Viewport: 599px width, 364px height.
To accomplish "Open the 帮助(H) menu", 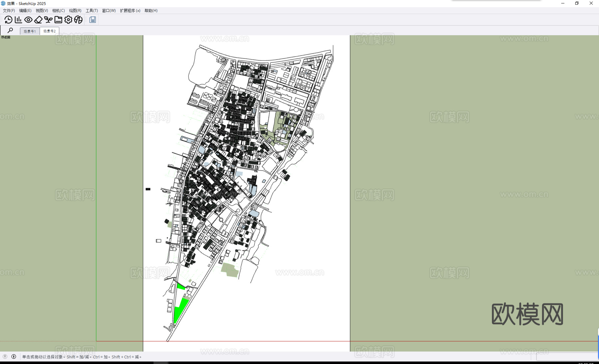I will (151, 11).
